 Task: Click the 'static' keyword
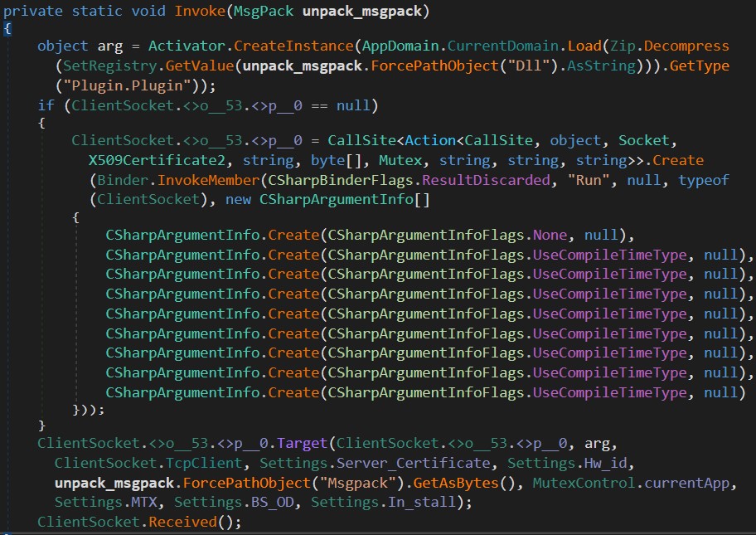pos(97,11)
